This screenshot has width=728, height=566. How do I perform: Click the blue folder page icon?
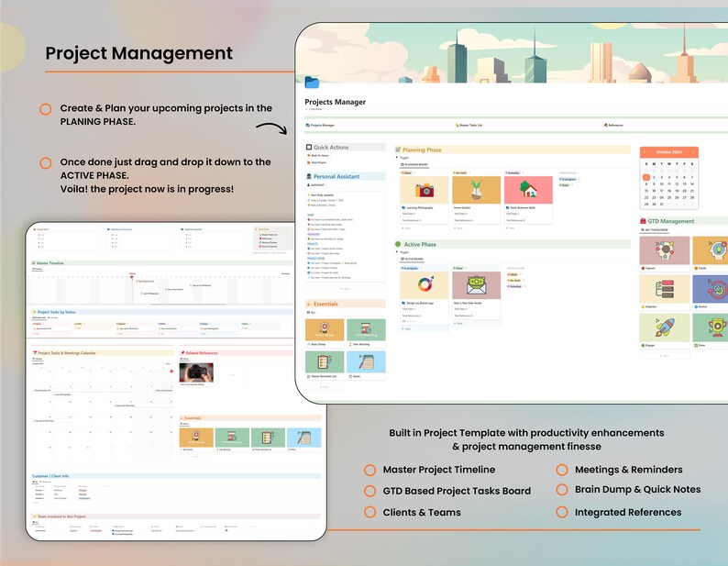coord(312,83)
